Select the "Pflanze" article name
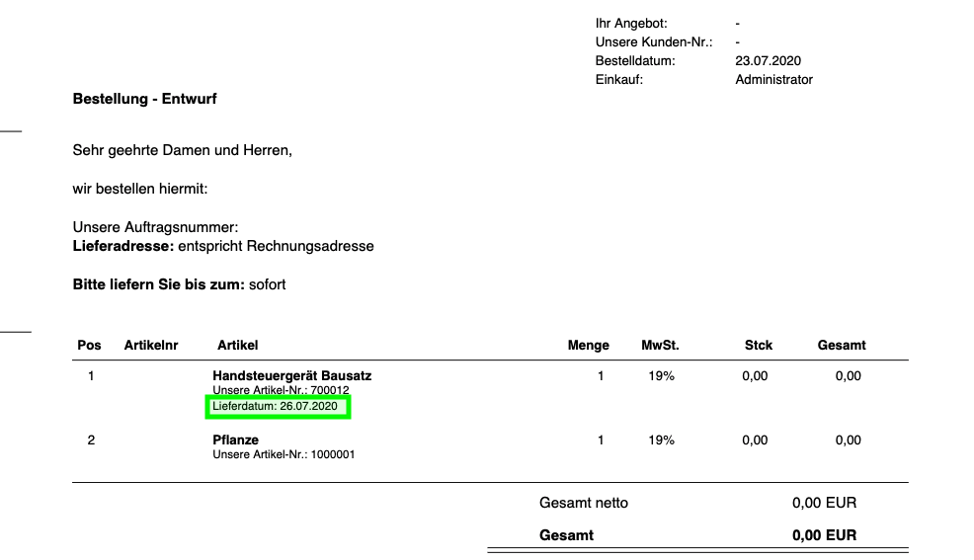The height and width of the screenshot is (560, 974). click(x=238, y=440)
